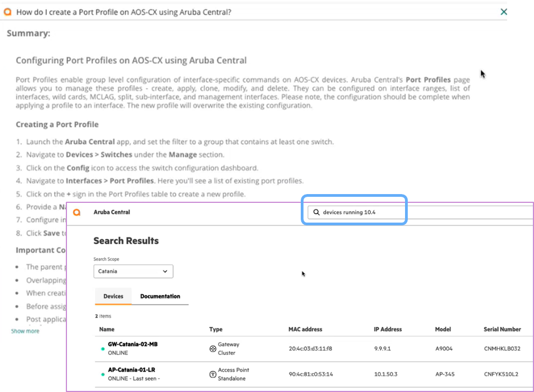Focus the "devices running 10.4" search field
534x392 pixels.
tap(359, 212)
